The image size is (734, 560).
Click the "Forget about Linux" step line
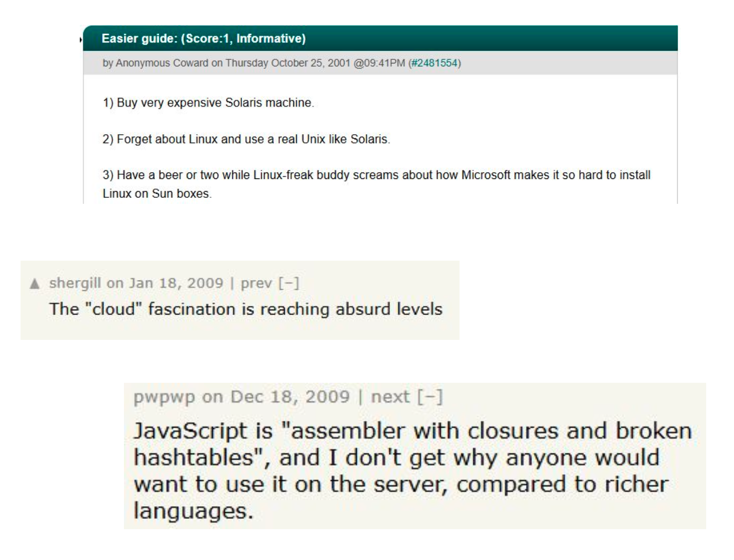pyautogui.click(x=247, y=140)
